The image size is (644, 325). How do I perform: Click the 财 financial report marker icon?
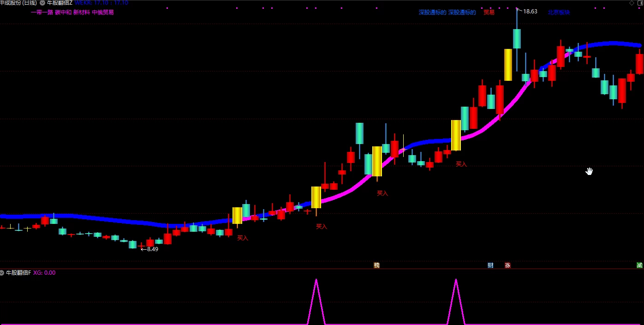click(x=490, y=265)
